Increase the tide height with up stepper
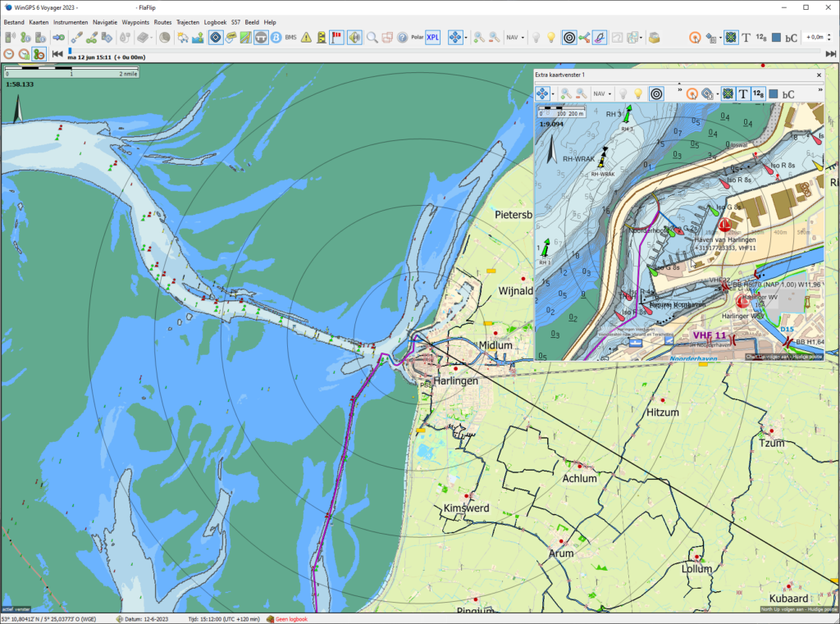Viewport: 840px width, 624px height. tap(830, 34)
